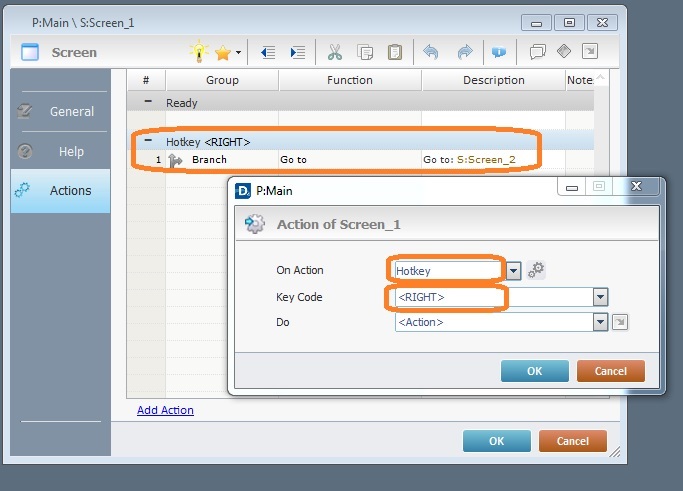Click the paste clipboard icon

[395, 52]
